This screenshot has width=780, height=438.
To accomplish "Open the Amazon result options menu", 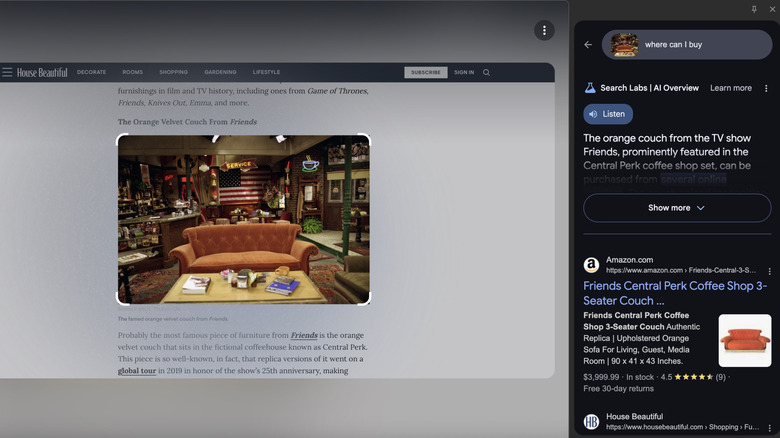I will [x=770, y=271].
